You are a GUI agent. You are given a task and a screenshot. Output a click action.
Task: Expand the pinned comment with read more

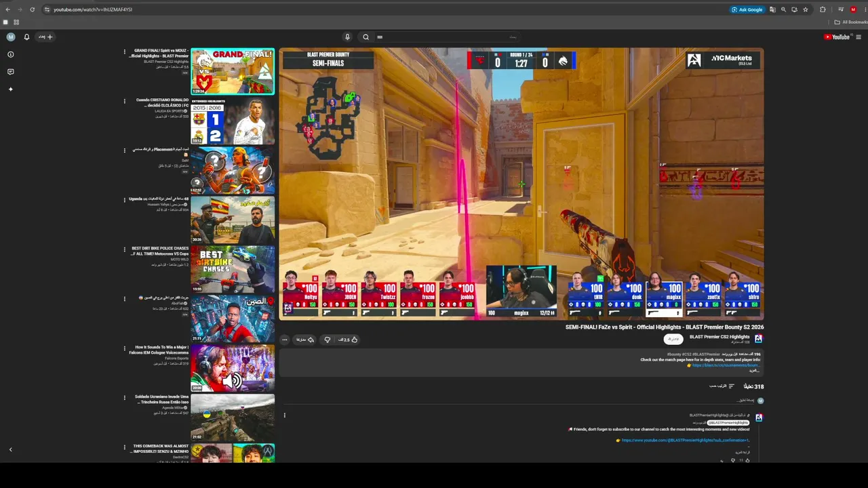click(x=743, y=452)
